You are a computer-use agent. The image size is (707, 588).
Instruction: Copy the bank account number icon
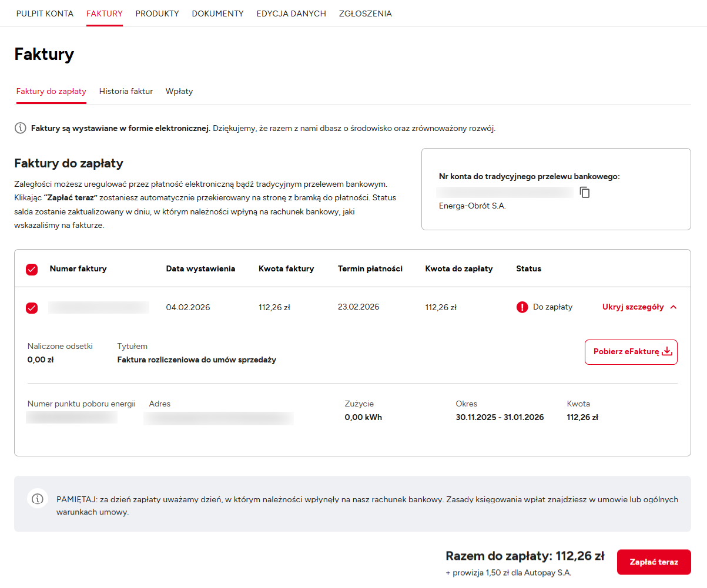(584, 192)
